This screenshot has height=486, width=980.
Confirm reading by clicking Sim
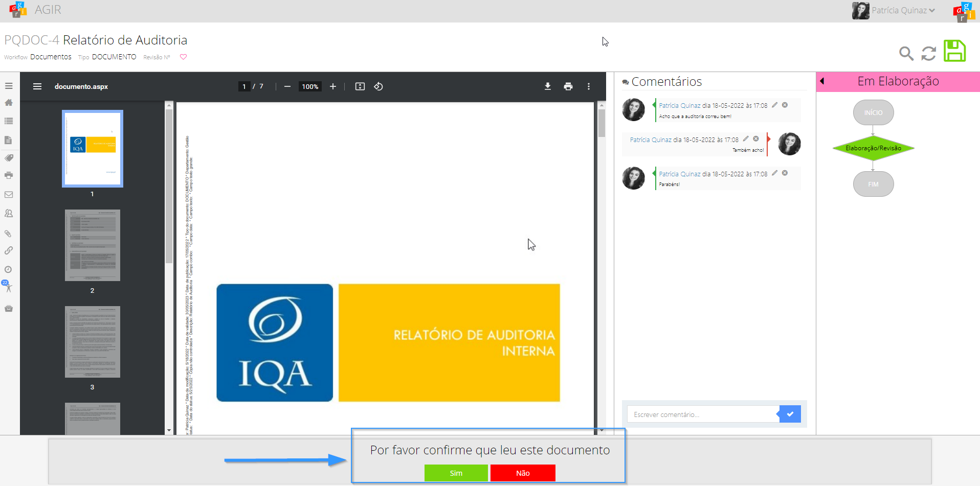pos(456,473)
